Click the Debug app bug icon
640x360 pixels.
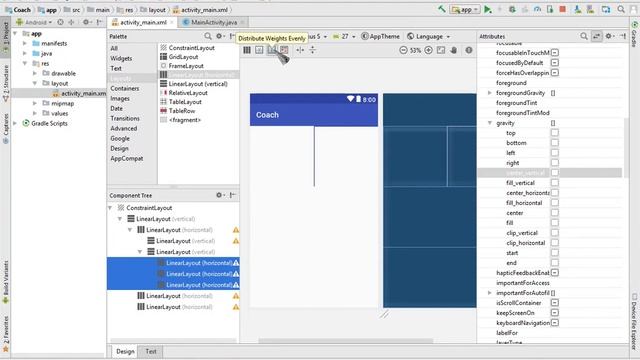[x=512, y=9]
